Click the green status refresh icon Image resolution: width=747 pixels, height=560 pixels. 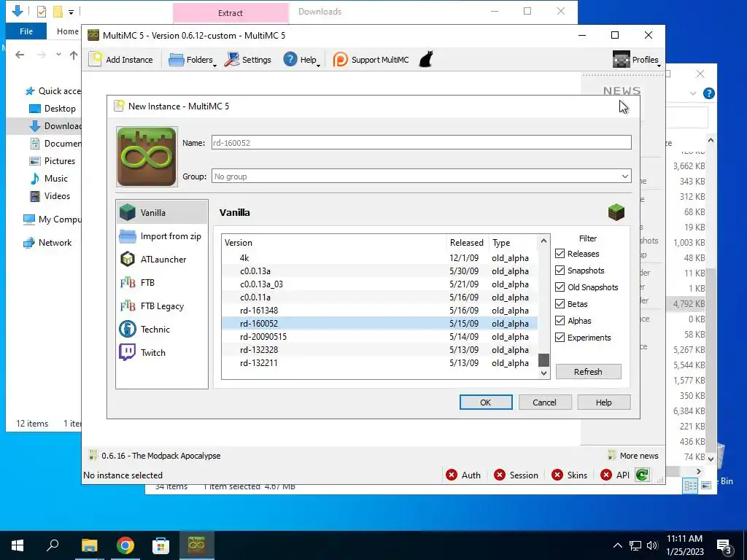642,475
